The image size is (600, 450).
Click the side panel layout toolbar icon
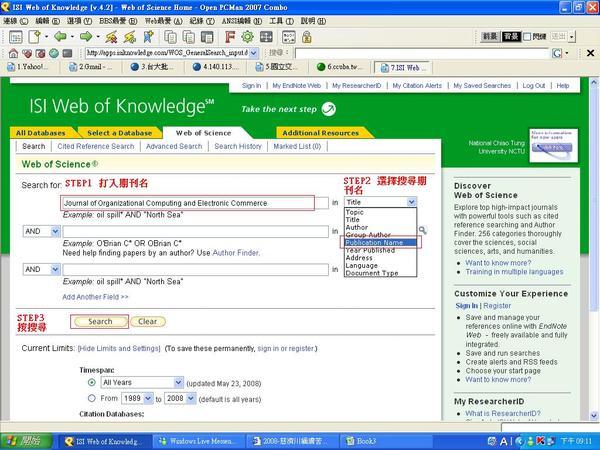pyautogui.click(x=207, y=37)
